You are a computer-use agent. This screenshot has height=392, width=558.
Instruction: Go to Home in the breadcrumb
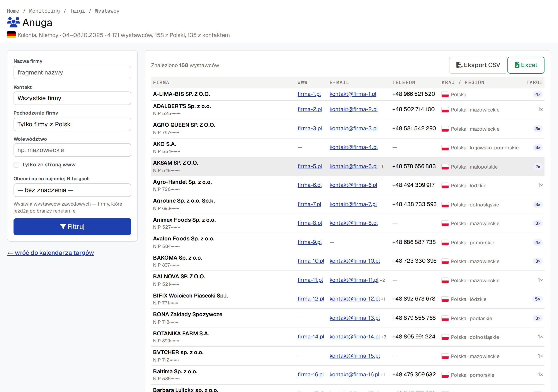13,11
